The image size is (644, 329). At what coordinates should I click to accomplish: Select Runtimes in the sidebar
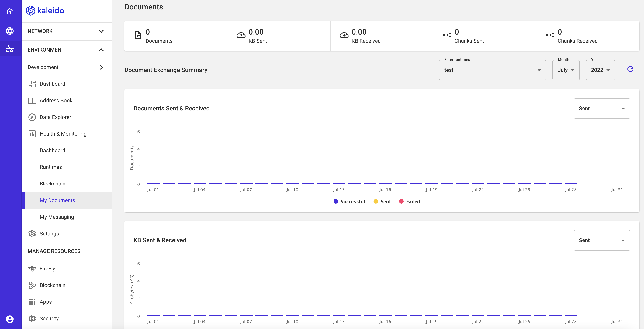[x=67, y=167]
